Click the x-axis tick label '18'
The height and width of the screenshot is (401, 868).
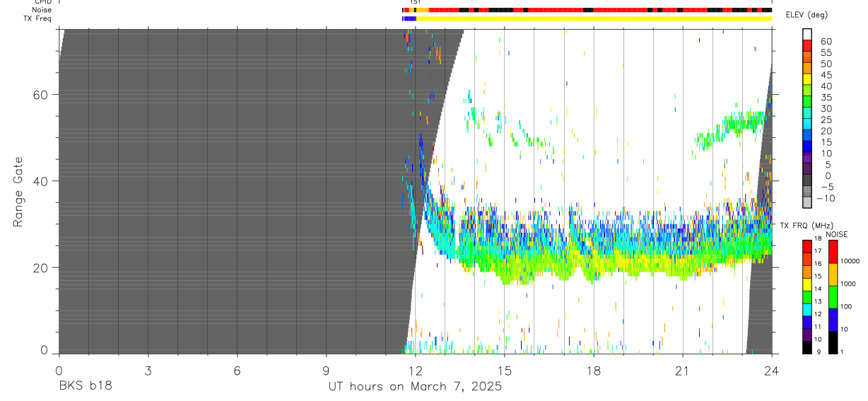coord(594,371)
